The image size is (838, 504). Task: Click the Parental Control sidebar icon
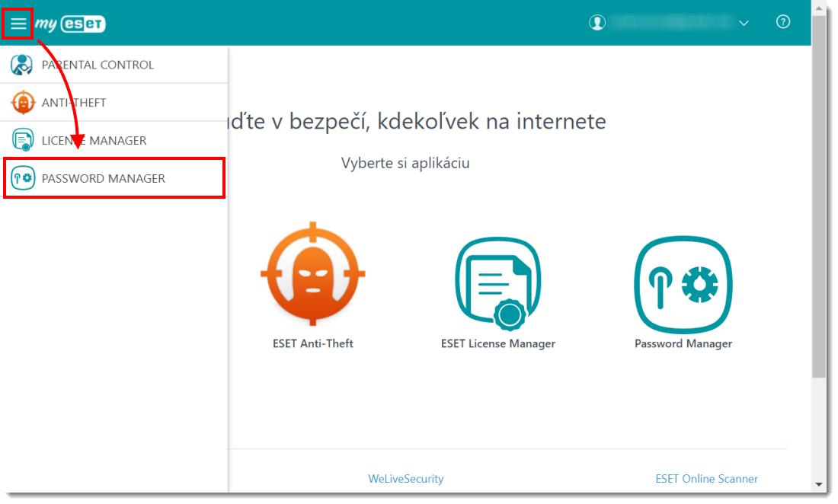(x=22, y=65)
